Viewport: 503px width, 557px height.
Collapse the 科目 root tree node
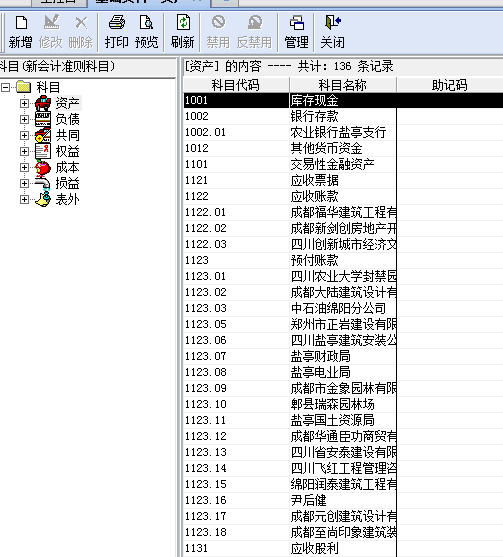pos(5,87)
